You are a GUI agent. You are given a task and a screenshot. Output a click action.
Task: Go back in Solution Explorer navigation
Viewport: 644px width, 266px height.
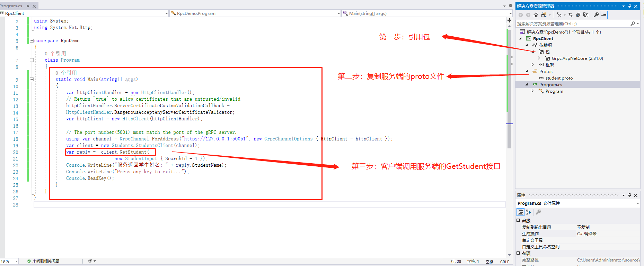click(521, 15)
